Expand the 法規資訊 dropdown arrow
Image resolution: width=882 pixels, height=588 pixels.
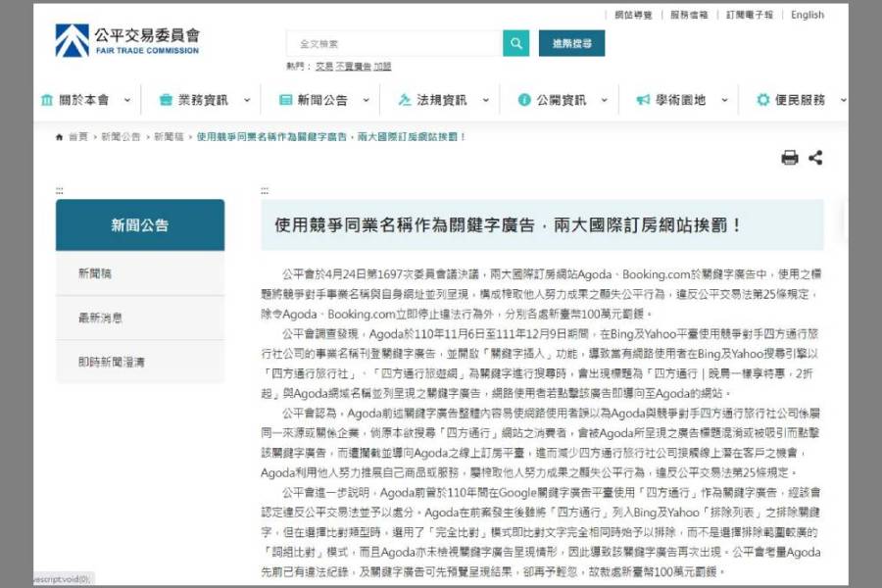pos(485,101)
